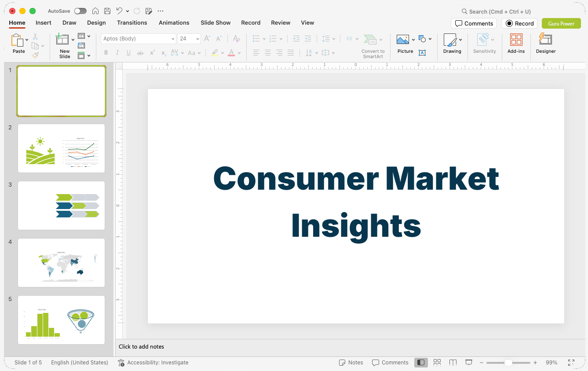Switch to the Design tab
This screenshot has height=371, width=588.
point(96,23)
